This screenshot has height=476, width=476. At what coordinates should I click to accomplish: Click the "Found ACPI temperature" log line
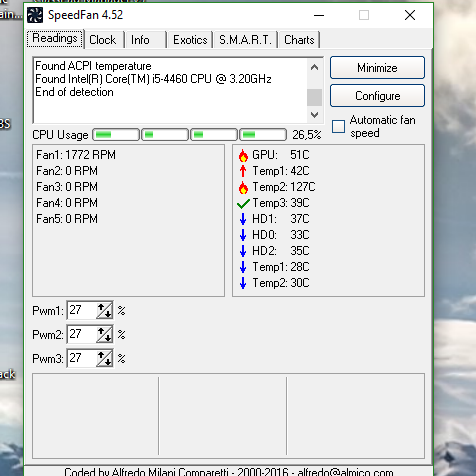(x=93, y=66)
